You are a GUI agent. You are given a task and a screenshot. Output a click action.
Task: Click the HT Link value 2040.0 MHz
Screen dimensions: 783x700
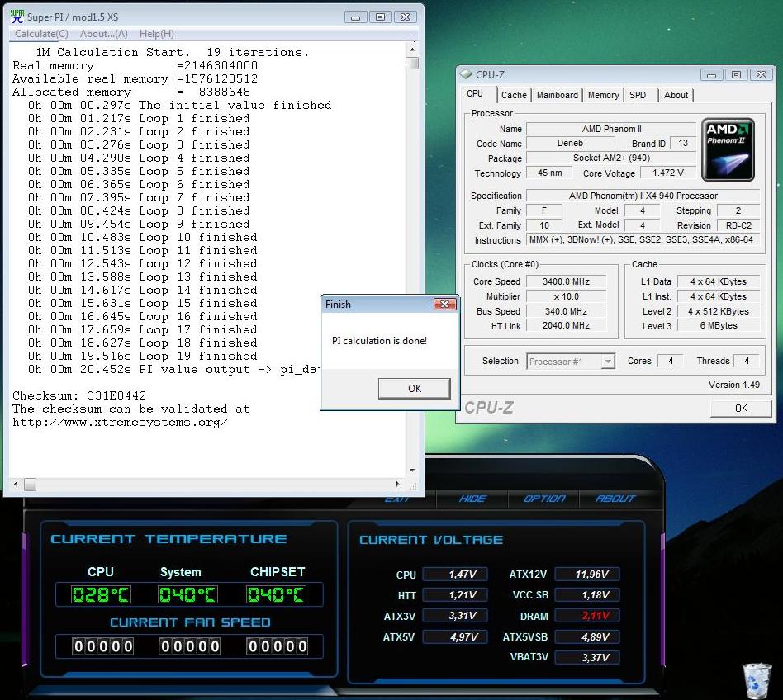tap(567, 325)
